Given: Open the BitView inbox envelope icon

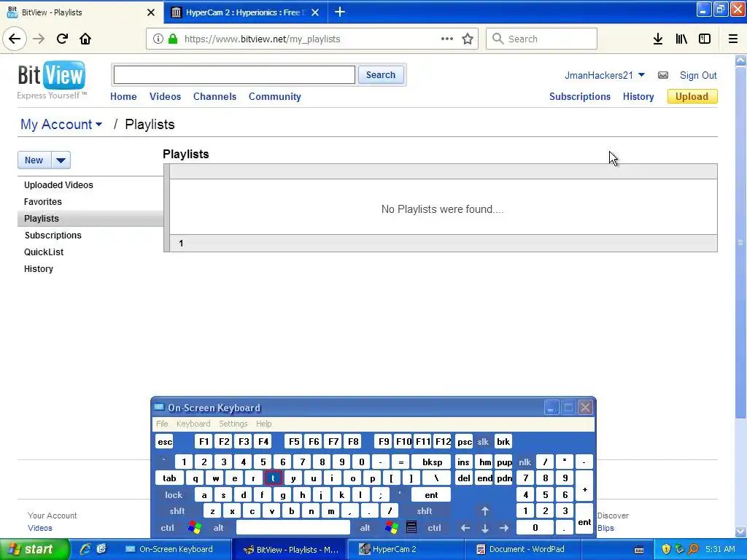Looking at the screenshot, I should (x=662, y=75).
